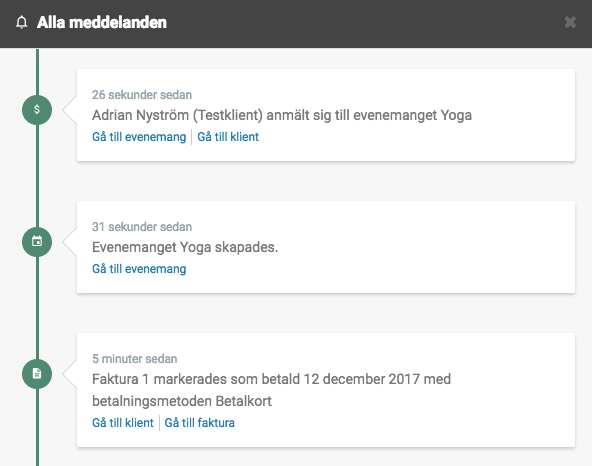
Task: Open 'Gå till evenemang' under Yoga skapades
Action: (139, 269)
